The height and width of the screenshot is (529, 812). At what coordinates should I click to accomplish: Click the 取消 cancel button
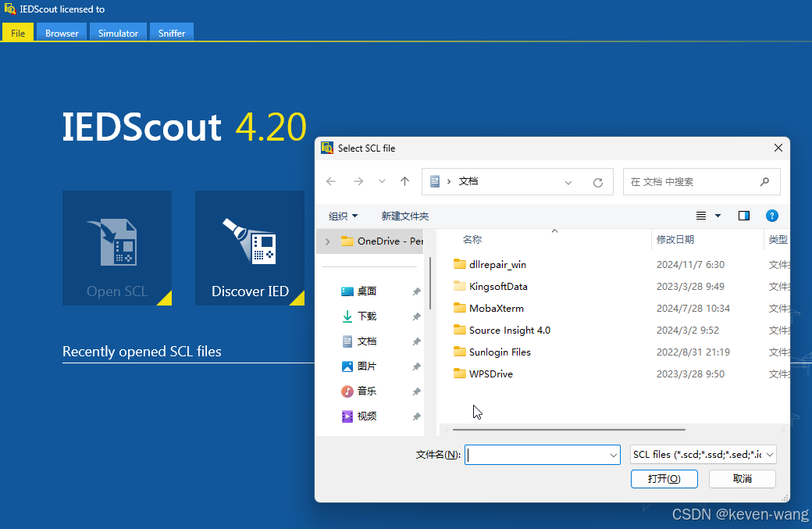[742, 479]
